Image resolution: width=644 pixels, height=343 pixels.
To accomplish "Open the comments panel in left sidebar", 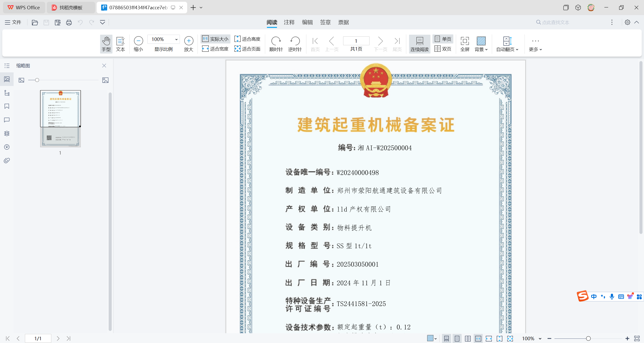I will (x=7, y=120).
